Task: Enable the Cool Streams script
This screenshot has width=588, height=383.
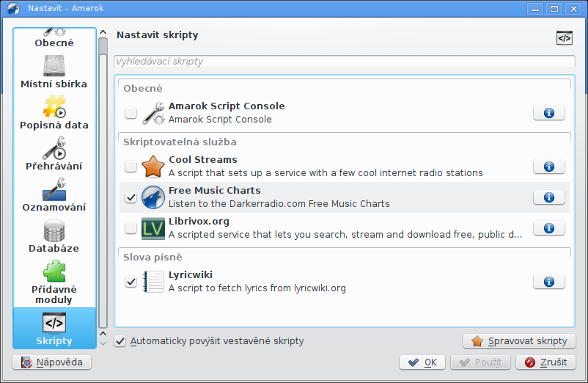Action: pos(131,166)
